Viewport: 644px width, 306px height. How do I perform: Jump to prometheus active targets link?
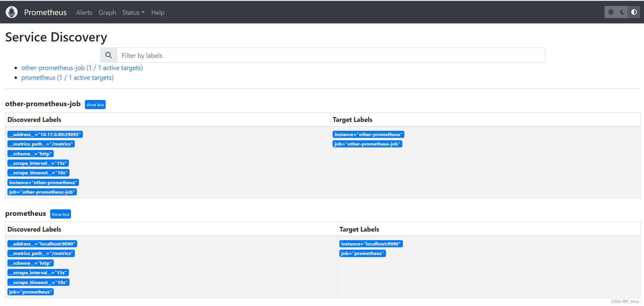67,78
